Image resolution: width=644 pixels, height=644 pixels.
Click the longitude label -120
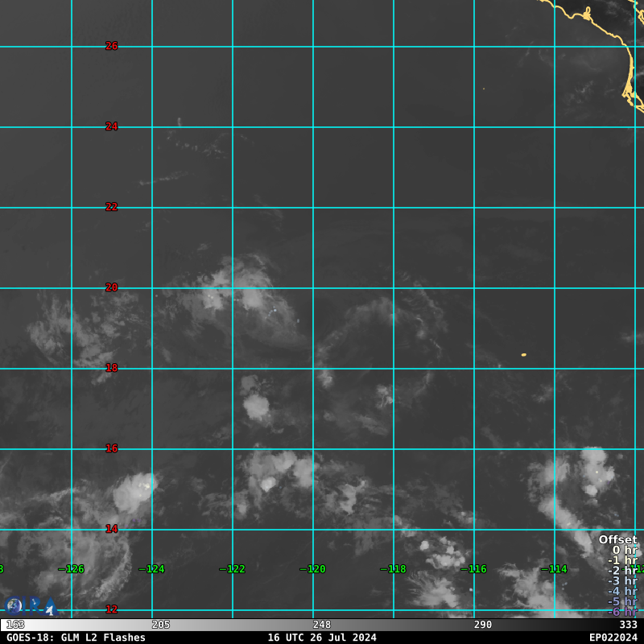[x=312, y=569]
